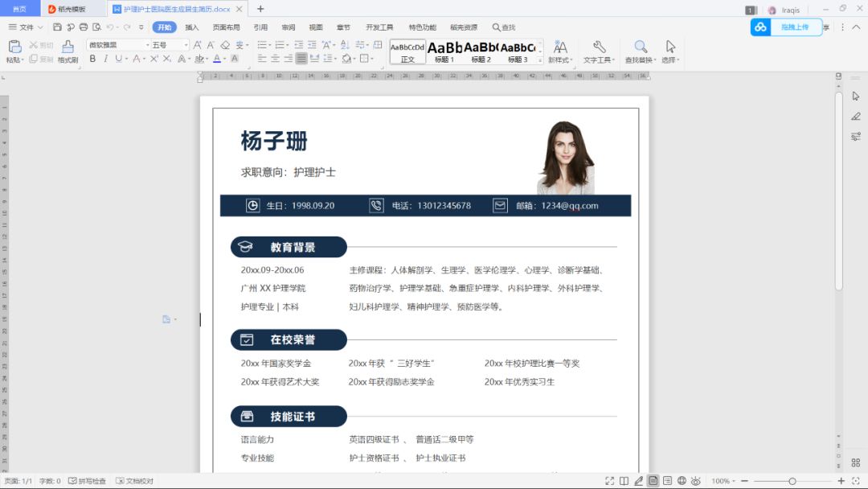The width and height of the screenshot is (868, 489).
Task: Switch to the Insert (插入) tab
Action: [191, 27]
